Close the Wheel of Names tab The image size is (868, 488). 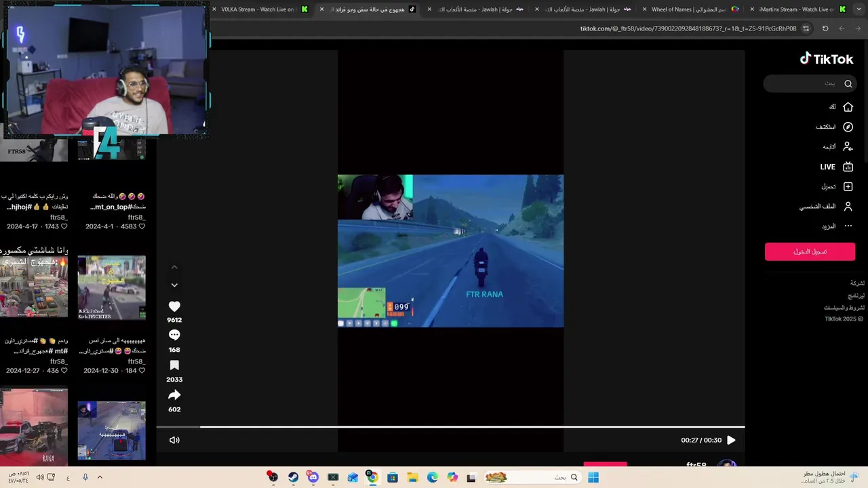point(645,9)
